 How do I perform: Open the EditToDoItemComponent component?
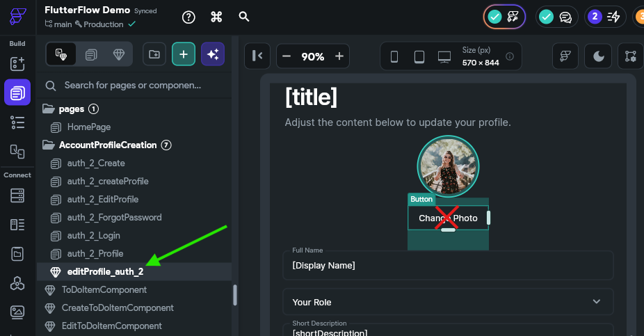[112, 326]
